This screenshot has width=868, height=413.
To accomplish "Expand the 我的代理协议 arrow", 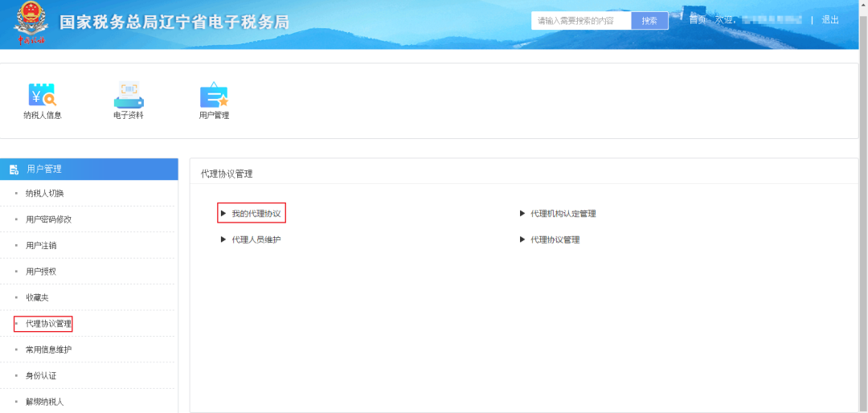I will click(x=223, y=213).
